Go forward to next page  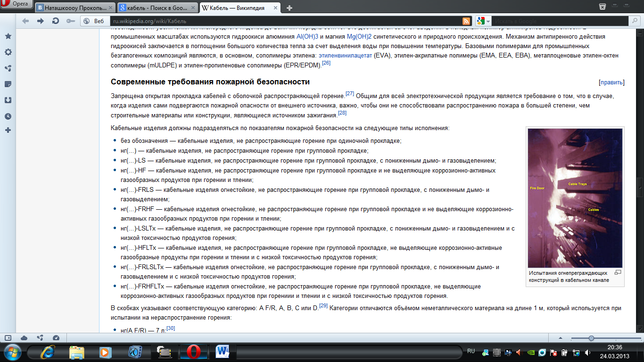coord(41,21)
